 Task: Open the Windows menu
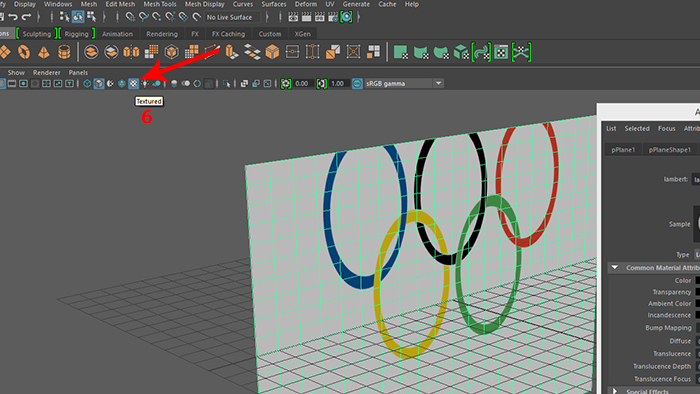coord(58,4)
